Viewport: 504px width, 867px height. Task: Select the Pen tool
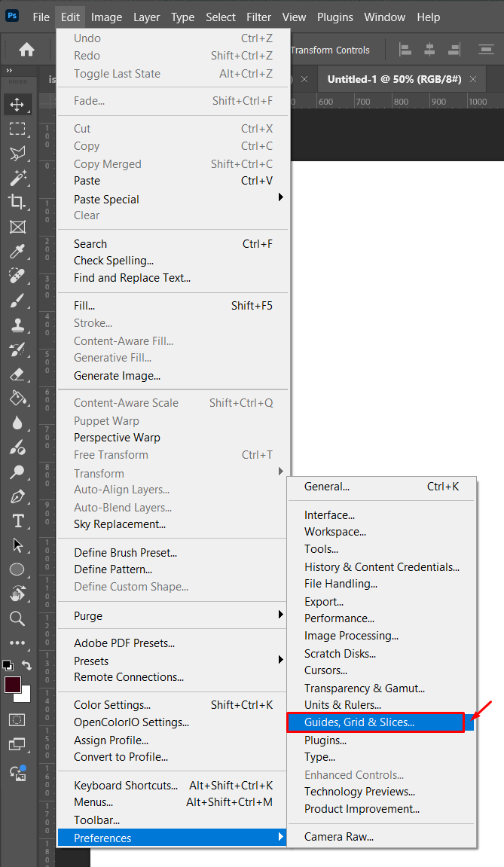(17, 497)
